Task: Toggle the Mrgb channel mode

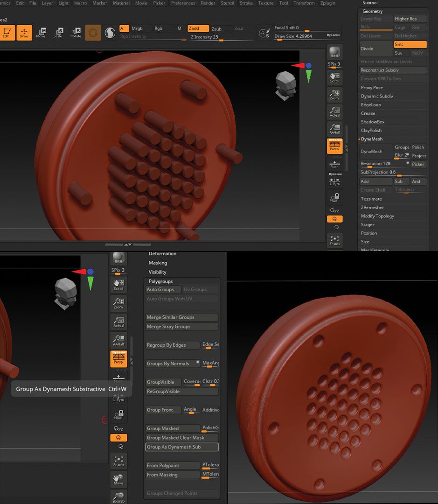Action: [138, 28]
